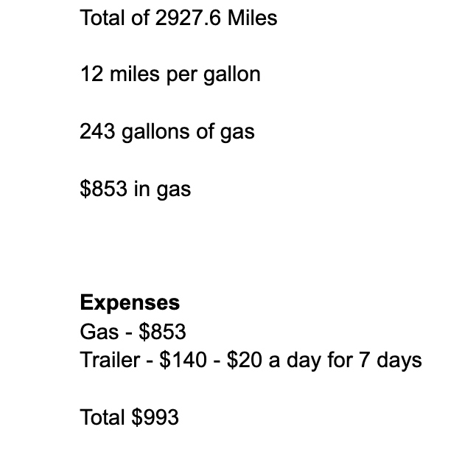Click the $20 daily rate text

click(245, 361)
